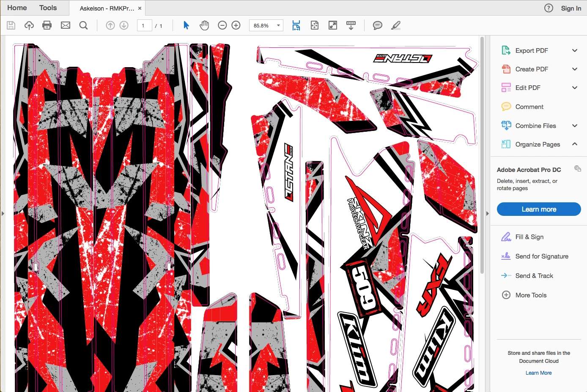Open Fill & Sign tool
The height and width of the screenshot is (392, 587).
point(522,237)
